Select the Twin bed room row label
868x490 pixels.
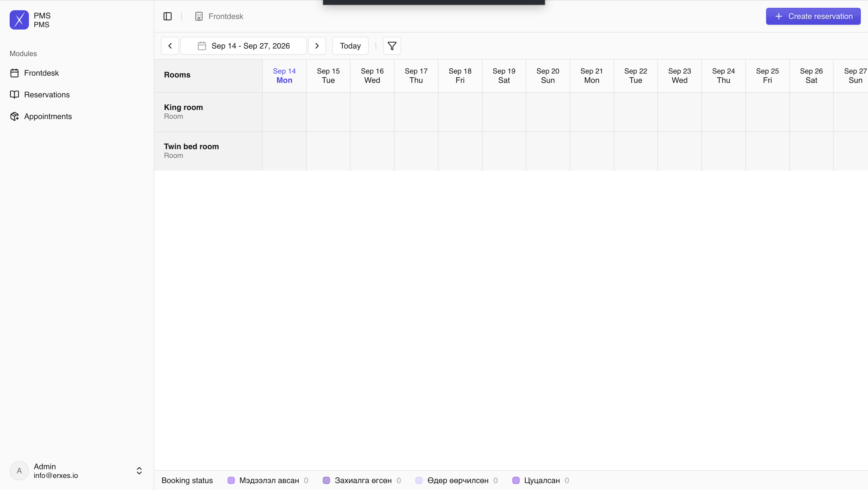[208, 151]
